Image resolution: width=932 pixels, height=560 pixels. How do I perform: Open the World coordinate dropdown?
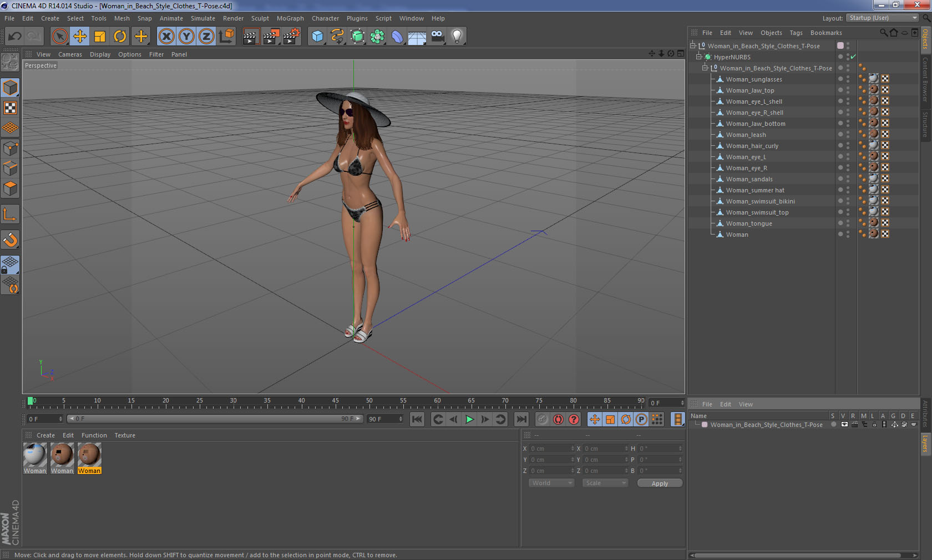[x=551, y=483]
